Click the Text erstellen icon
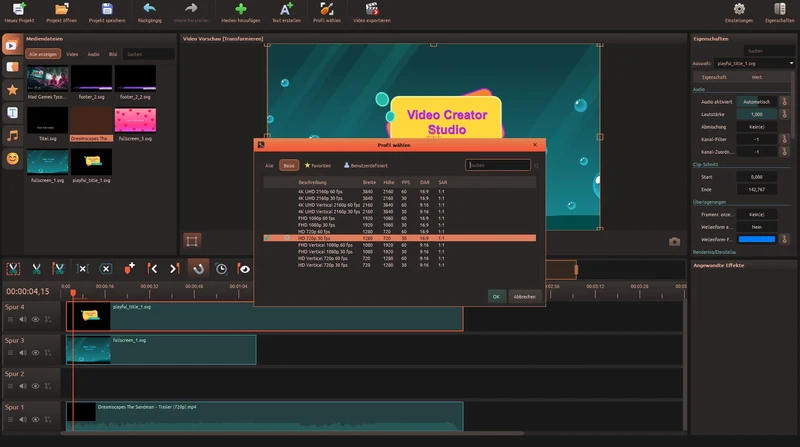 [x=286, y=9]
